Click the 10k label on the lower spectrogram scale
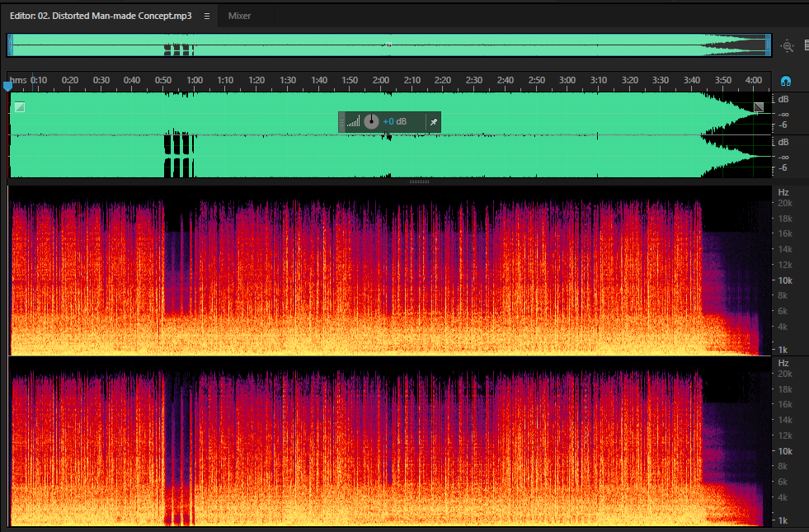This screenshot has width=809, height=532. click(x=785, y=451)
